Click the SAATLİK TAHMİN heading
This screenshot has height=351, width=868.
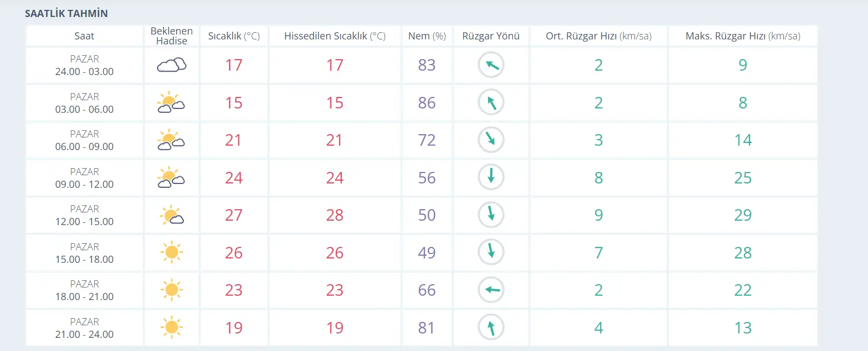[x=66, y=13]
